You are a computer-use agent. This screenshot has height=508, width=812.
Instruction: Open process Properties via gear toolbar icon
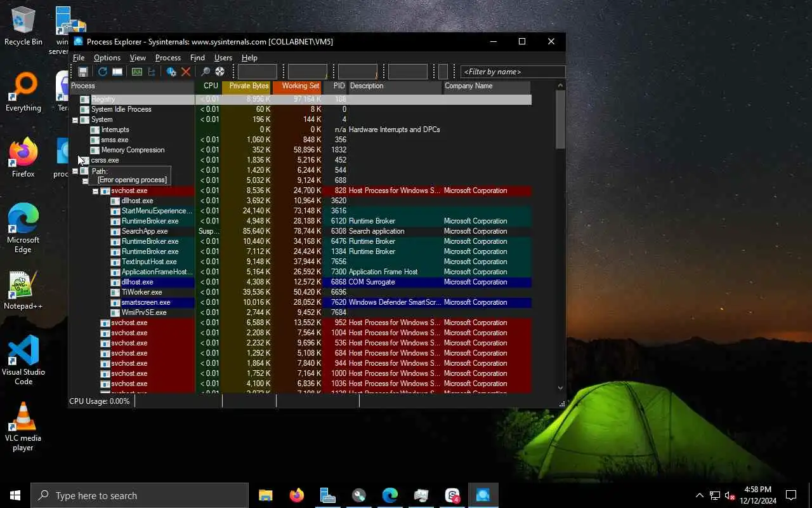pos(171,72)
